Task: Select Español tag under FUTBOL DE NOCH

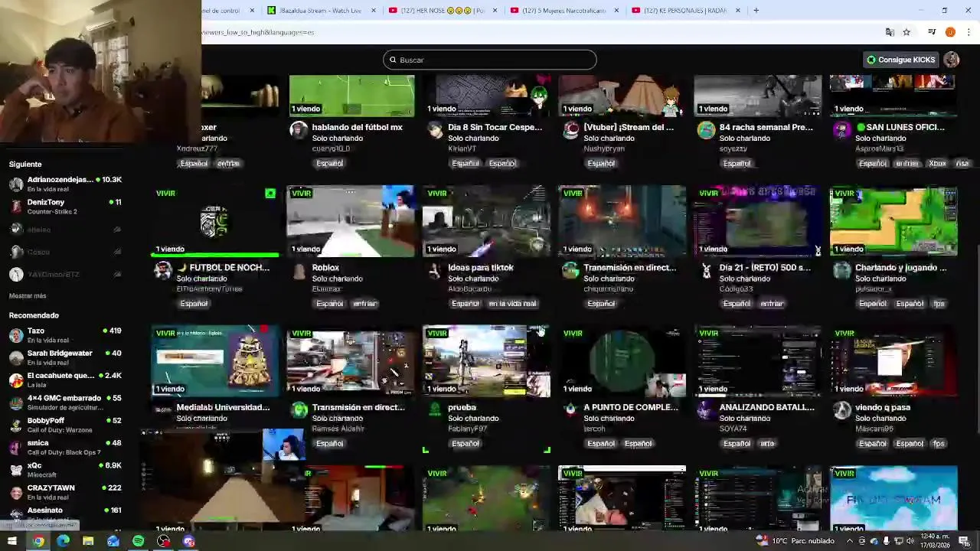Action: click(x=194, y=304)
